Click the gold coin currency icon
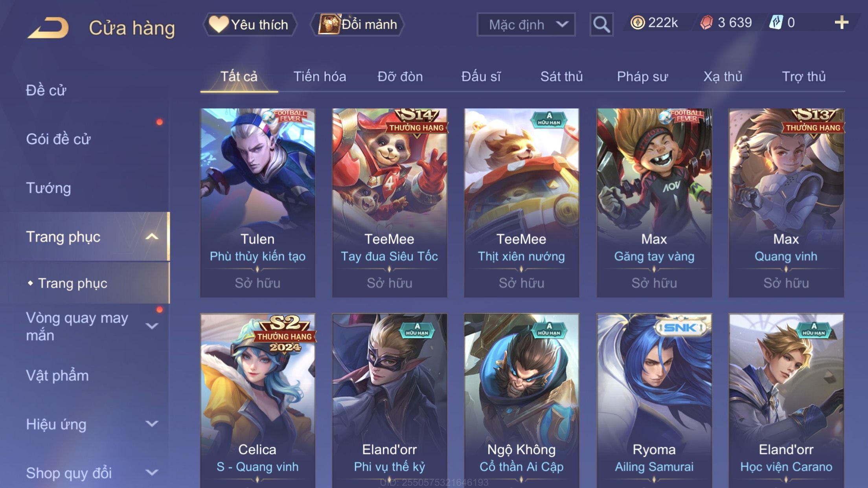The height and width of the screenshot is (488, 868). pos(637,22)
